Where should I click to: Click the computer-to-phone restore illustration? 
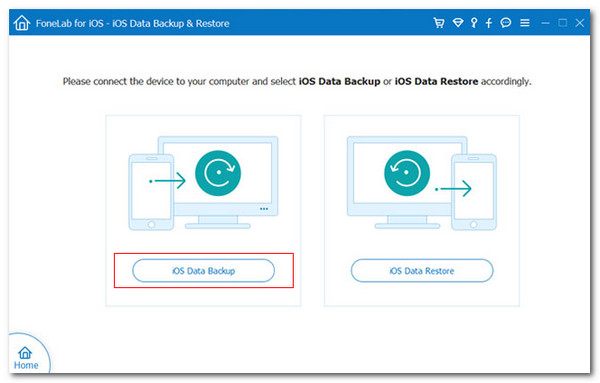point(422,183)
